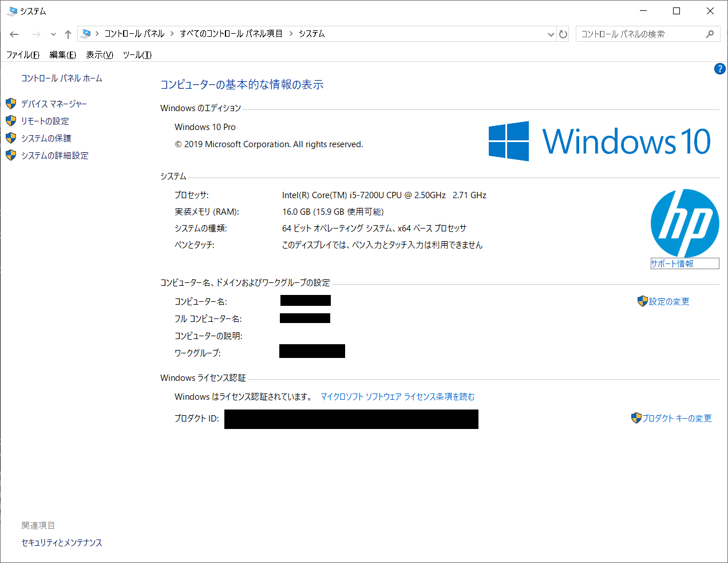Click the HP logo image
728x563 pixels.
(x=685, y=223)
